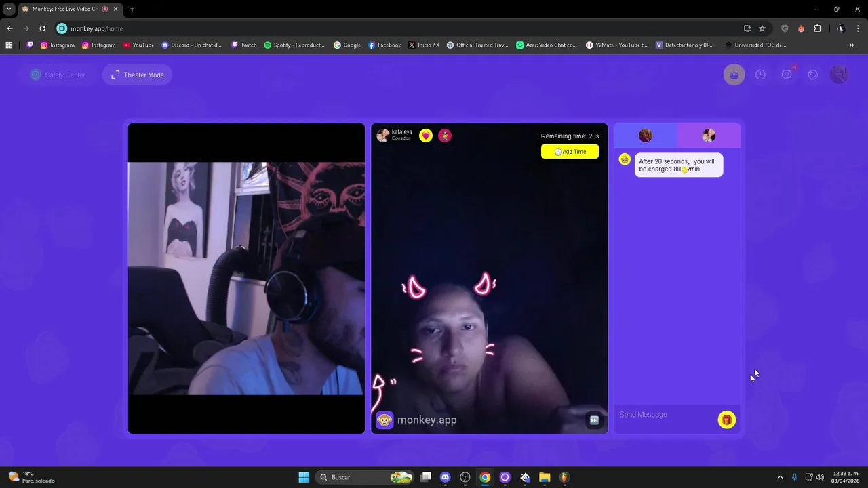Click kataleya's profile picture
Image resolution: width=868 pixels, height=488 pixels.
point(383,136)
